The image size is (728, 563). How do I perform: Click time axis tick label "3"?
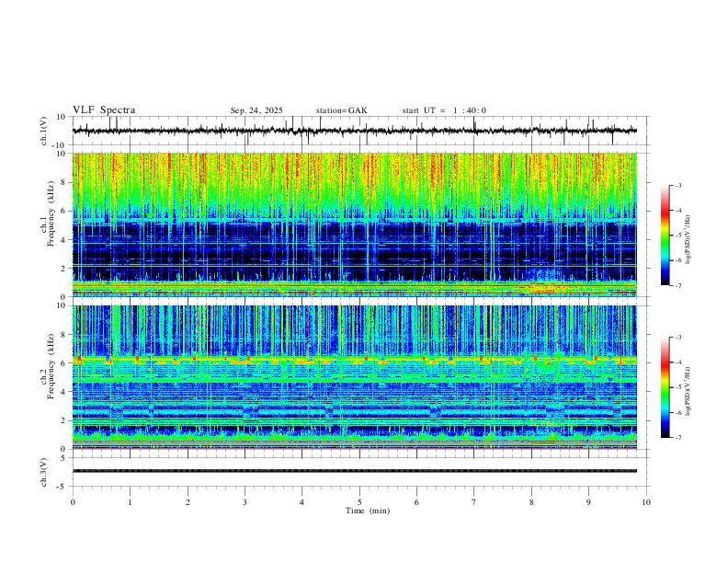pos(245,502)
